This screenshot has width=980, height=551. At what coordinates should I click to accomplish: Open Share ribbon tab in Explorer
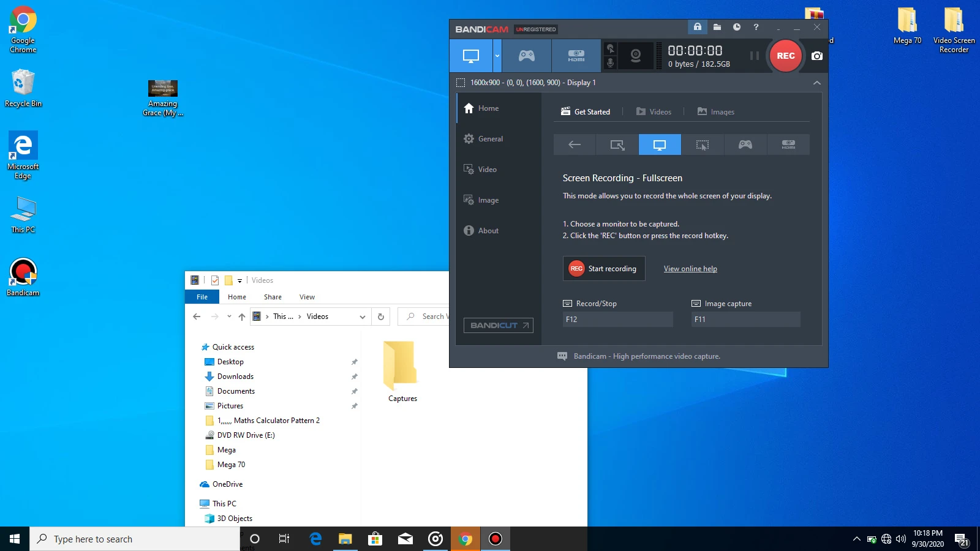[x=273, y=297]
